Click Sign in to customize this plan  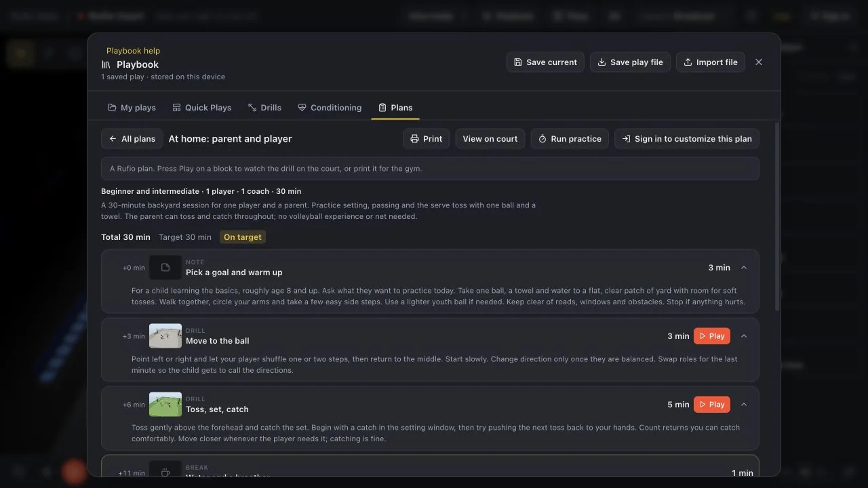[x=687, y=139]
